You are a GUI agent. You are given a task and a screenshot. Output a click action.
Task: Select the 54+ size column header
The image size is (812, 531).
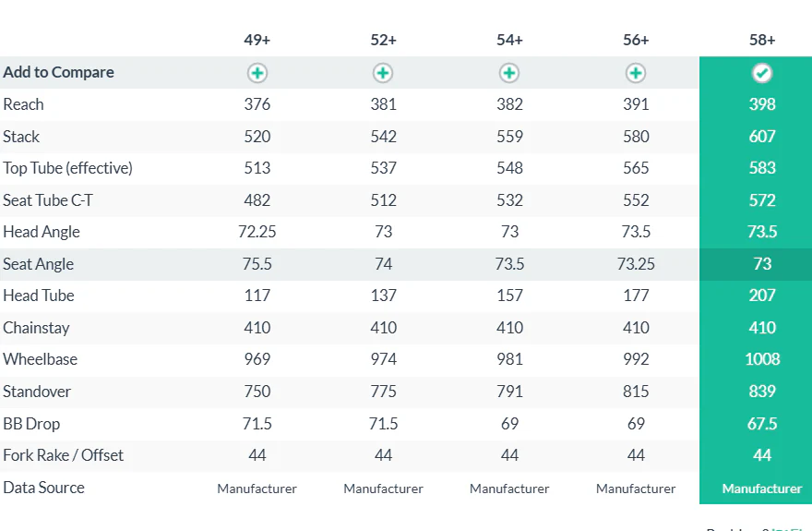(x=509, y=40)
